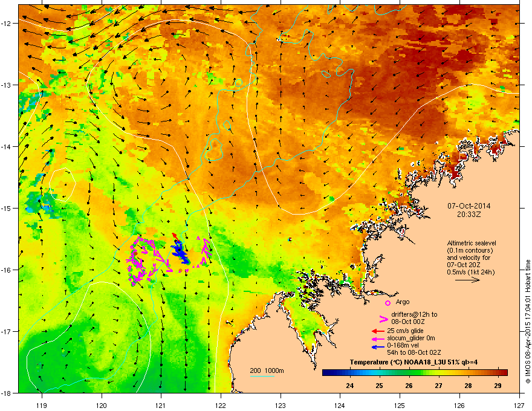
Task: Click the colorbar at 26 degrees (green)
Action: click(409, 373)
